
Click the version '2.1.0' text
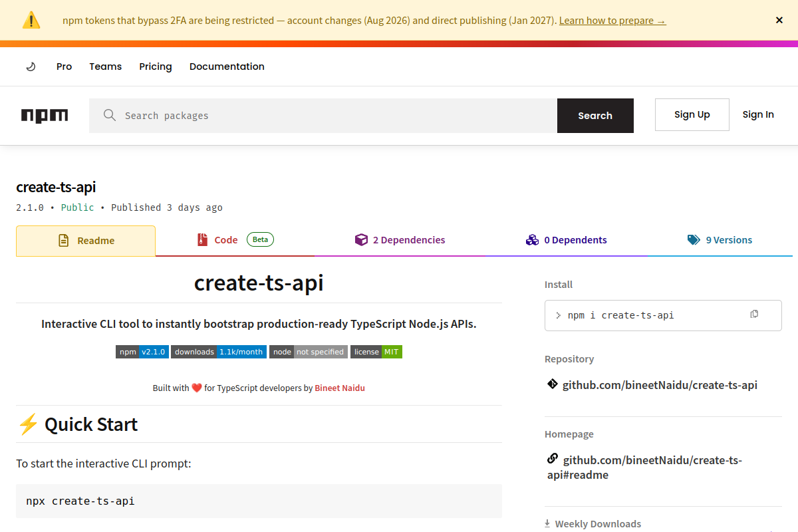pos(30,207)
